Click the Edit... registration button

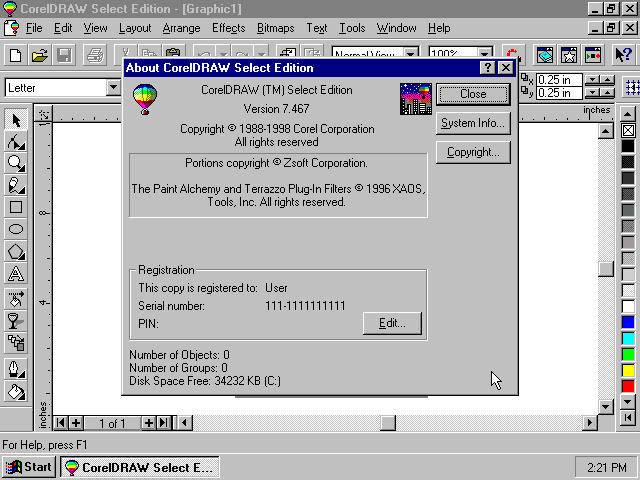click(x=392, y=323)
